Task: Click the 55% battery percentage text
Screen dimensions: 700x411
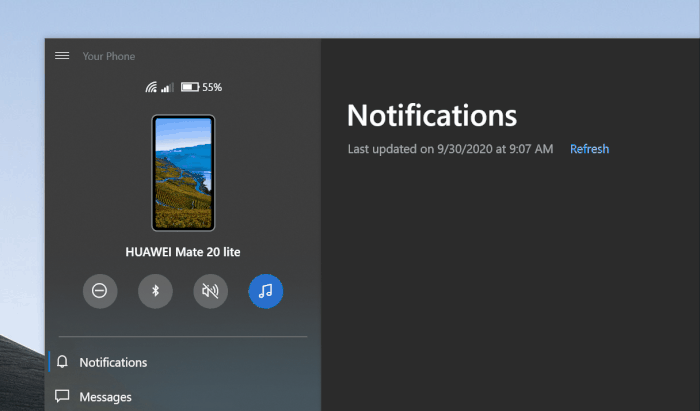Action: pos(212,87)
